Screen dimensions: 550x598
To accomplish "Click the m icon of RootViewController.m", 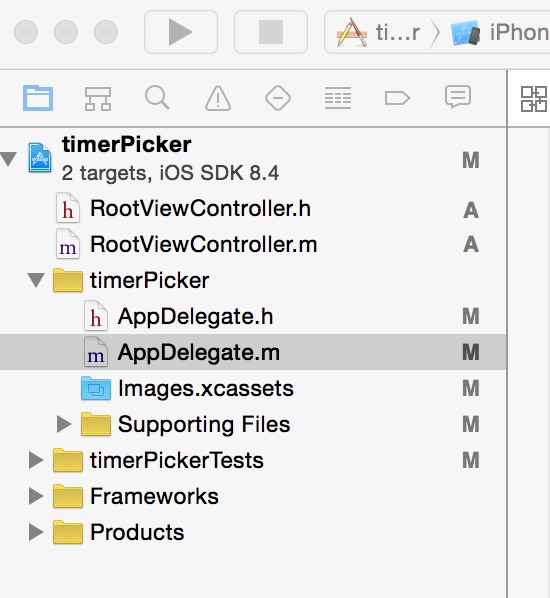I will click(68, 244).
